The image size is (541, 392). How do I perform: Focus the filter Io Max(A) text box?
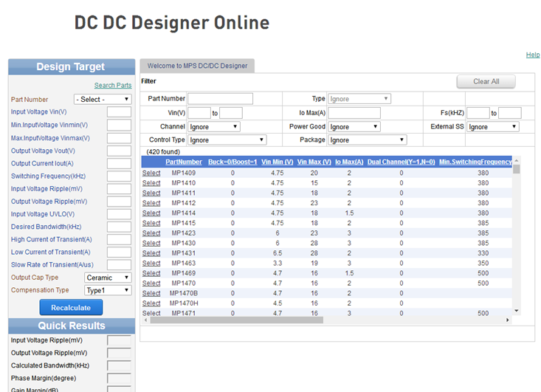pos(354,113)
